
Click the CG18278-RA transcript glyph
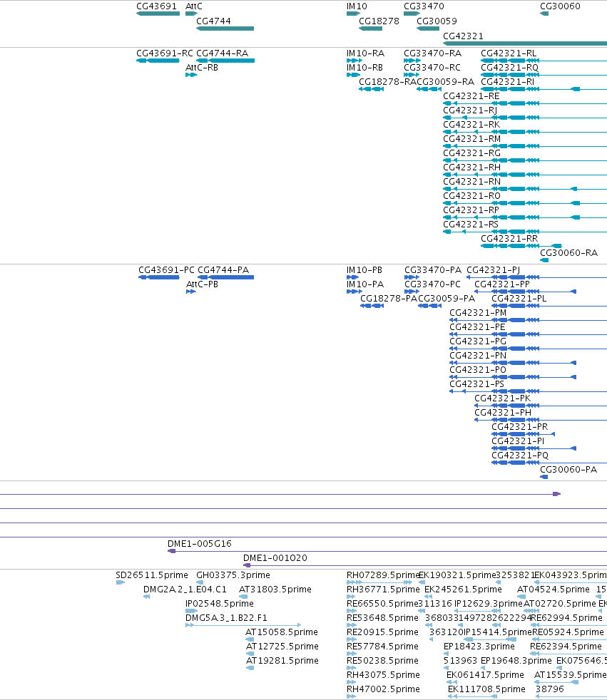[371, 89]
